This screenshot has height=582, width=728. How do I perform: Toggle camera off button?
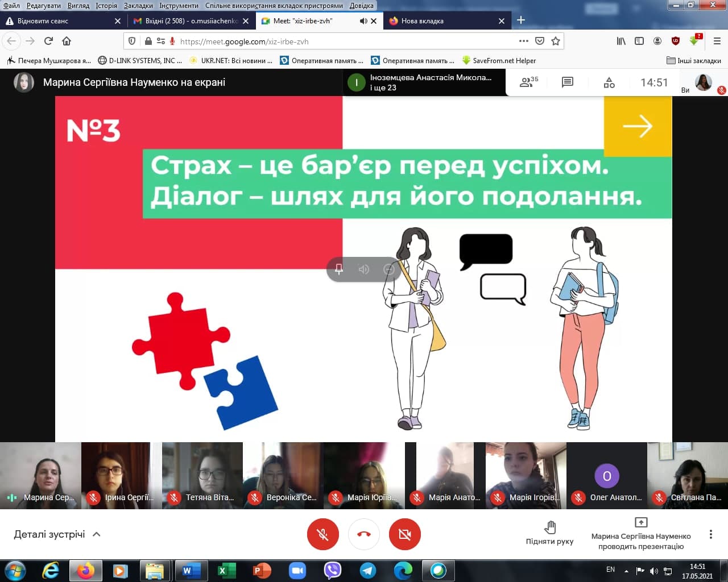[405, 534]
